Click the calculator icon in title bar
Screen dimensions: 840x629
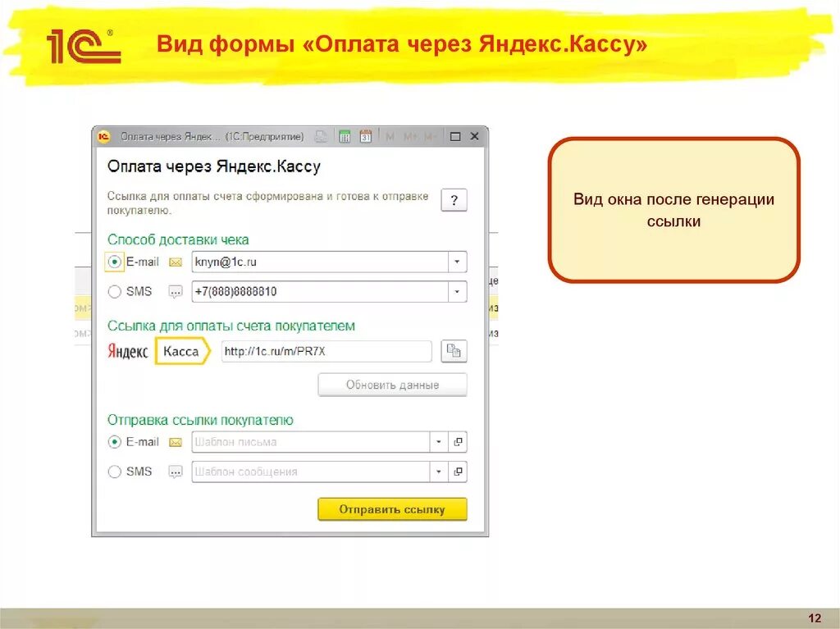[x=345, y=137]
